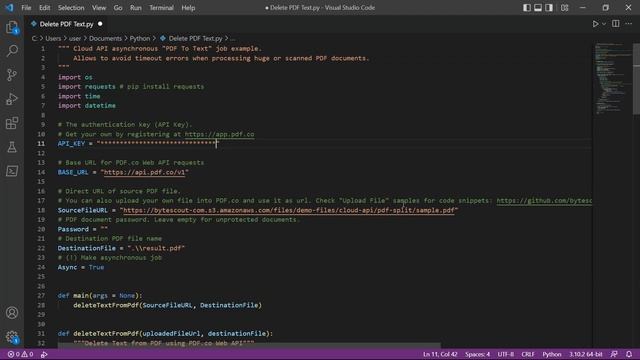Click the feedback icon in status bar
This screenshot has width=640, height=360.
point(614,354)
